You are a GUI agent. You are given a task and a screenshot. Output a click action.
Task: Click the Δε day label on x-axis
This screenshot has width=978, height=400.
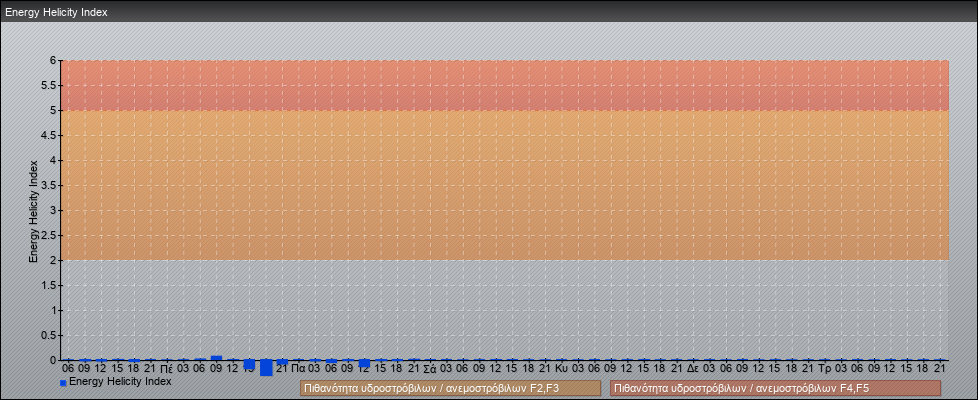(x=692, y=369)
